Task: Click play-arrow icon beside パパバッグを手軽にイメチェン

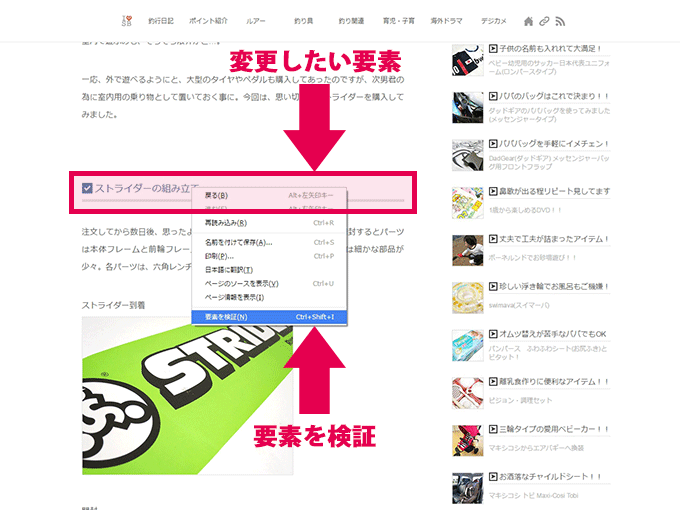Action: (x=493, y=144)
